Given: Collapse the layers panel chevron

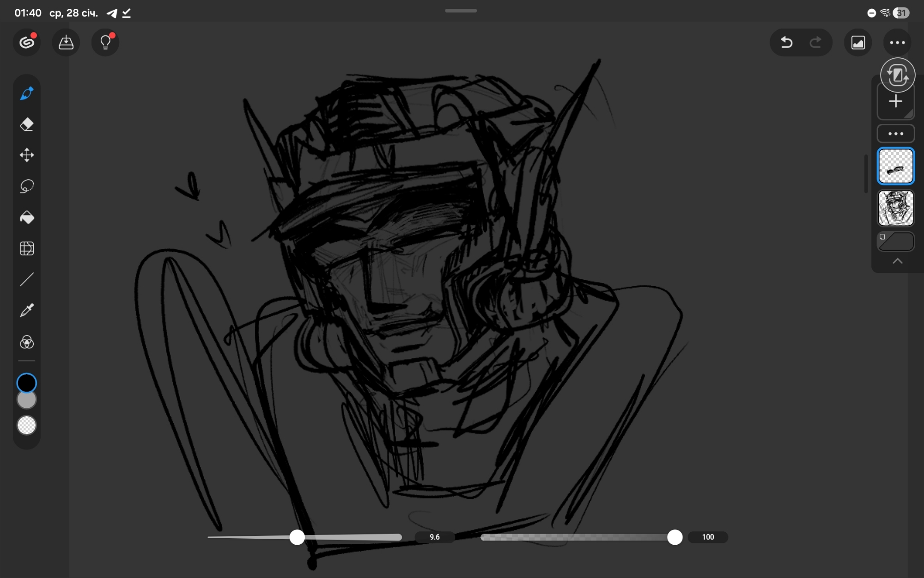Looking at the screenshot, I should tap(897, 261).
